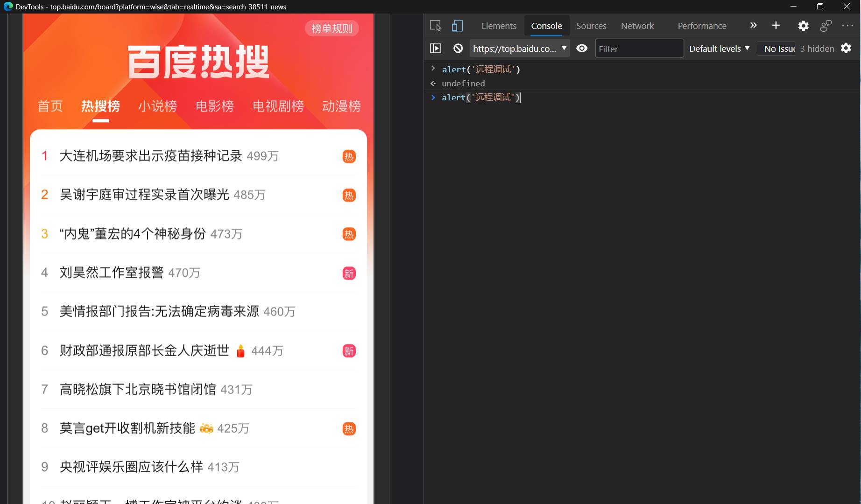Open hot item 刘昊然工作室报警
This screenshot has width=861, height=504.
tap(112, 273)
